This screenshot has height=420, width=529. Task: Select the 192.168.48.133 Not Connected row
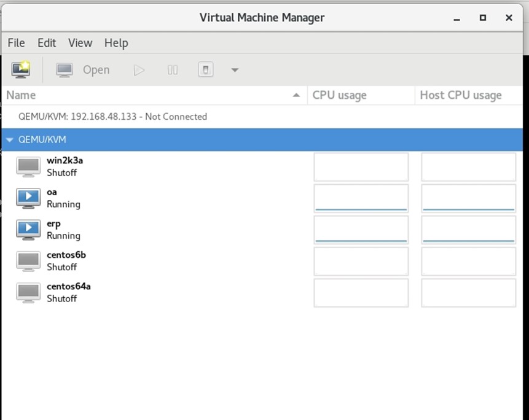tap(262, 117)
